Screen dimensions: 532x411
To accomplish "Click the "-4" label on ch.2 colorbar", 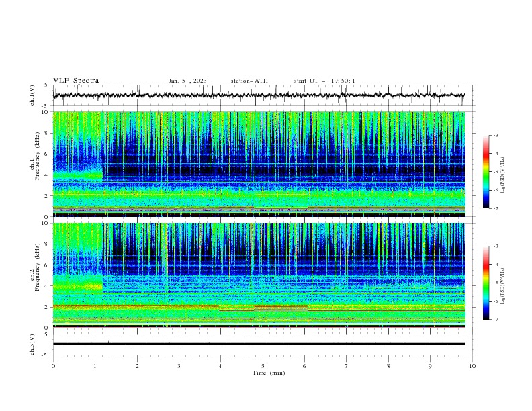I will pos(496,265).
